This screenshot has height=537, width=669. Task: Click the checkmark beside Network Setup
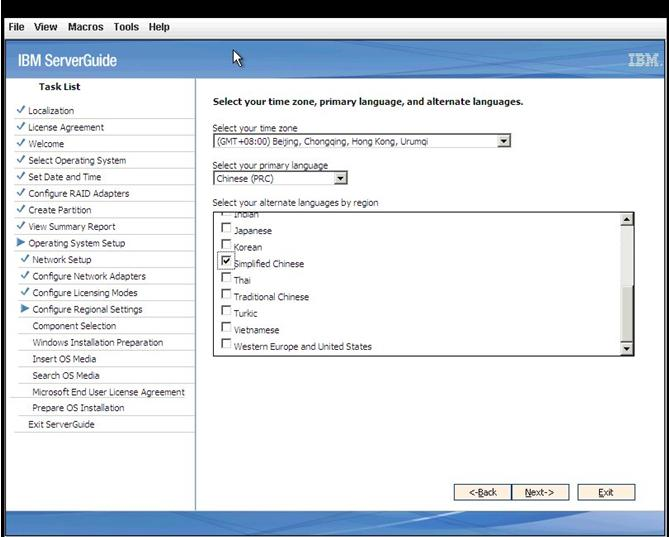[25, 258]
